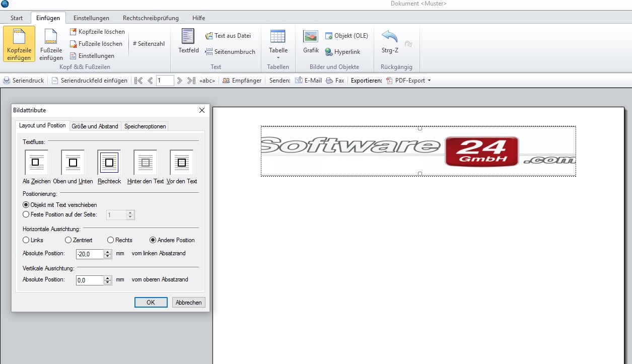632x364 pixels.
Task: Insert a Seitenumbruch
Action: click(x=230, y=52)
